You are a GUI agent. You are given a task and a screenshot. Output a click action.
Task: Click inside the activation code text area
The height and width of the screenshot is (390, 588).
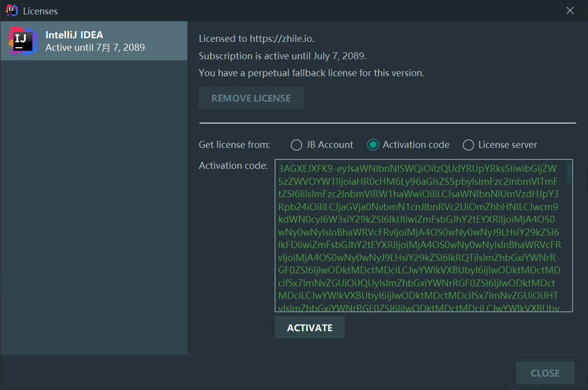(420, 236)
